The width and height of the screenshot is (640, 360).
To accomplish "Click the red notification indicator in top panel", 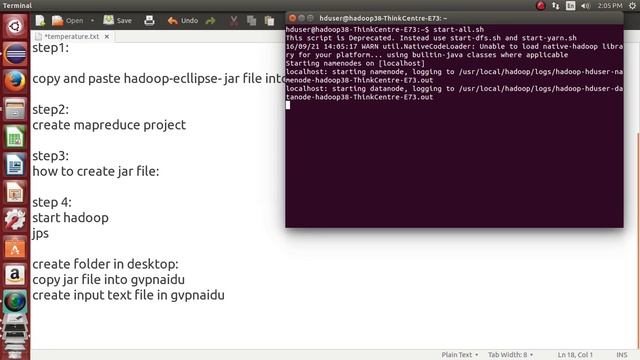I will pos(541,5).
